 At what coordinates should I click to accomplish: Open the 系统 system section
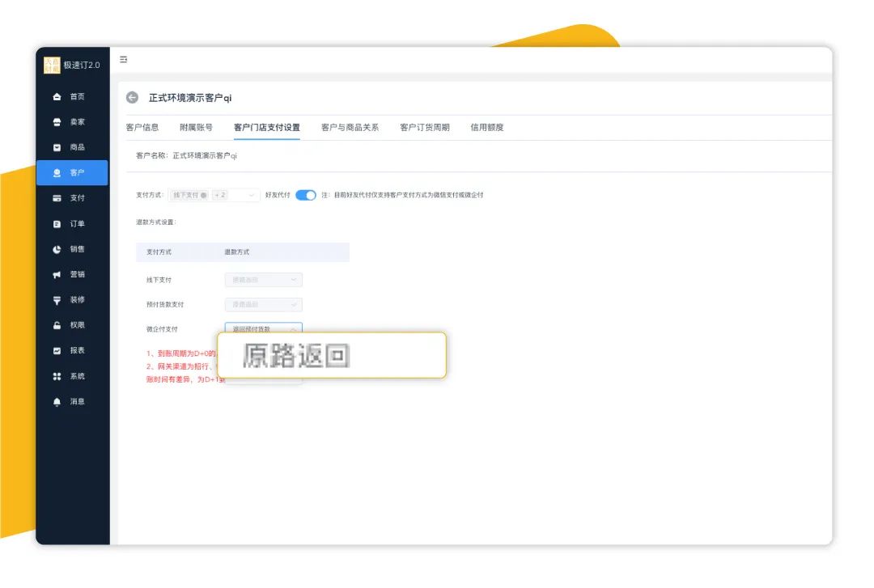(72, 376)
